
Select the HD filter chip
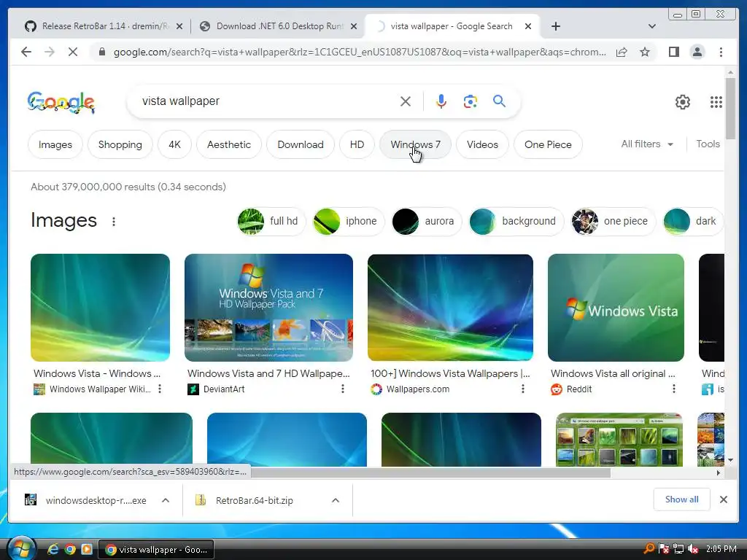coord(357,144)
